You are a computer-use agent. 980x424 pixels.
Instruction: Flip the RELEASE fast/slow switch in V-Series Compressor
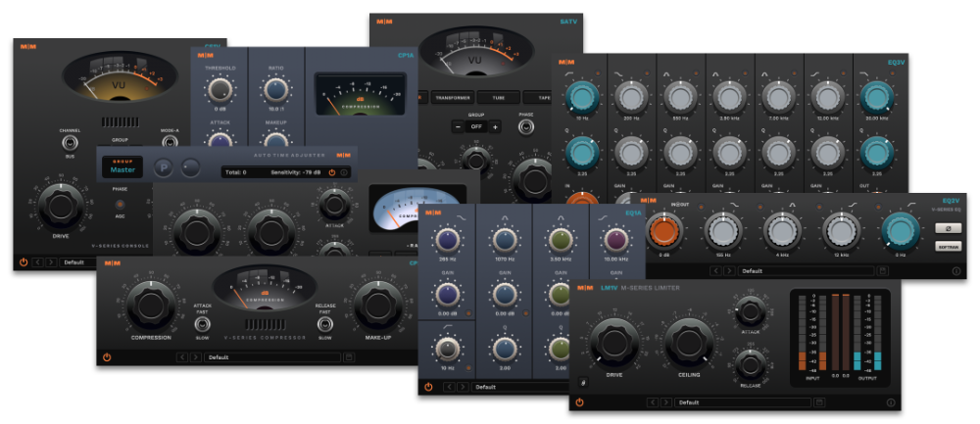click(324, 324)
